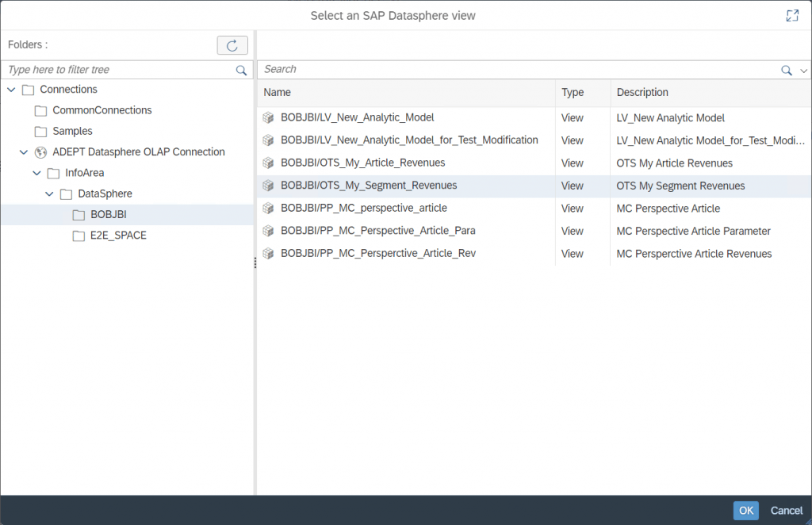The image size is (812, 525).
Task: Click the Cancel button
Action: point(786,511)
